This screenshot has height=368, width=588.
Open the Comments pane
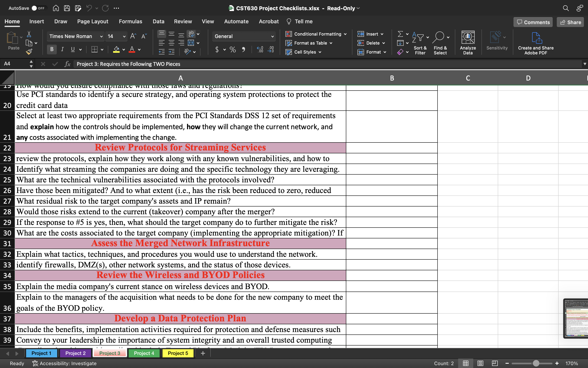coord(533,22)
